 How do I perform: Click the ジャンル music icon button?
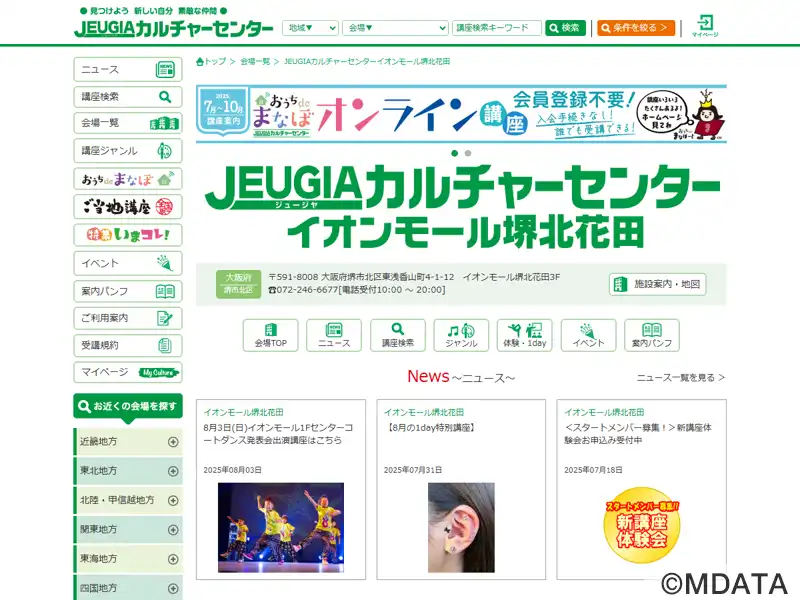pyautogui.click(x=461, y=335)
